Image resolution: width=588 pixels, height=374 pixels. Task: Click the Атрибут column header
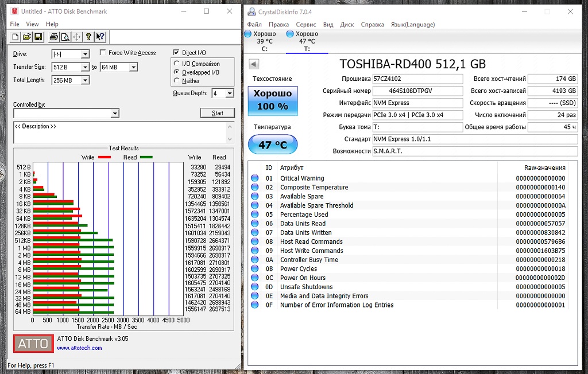(x=292, y=167)
